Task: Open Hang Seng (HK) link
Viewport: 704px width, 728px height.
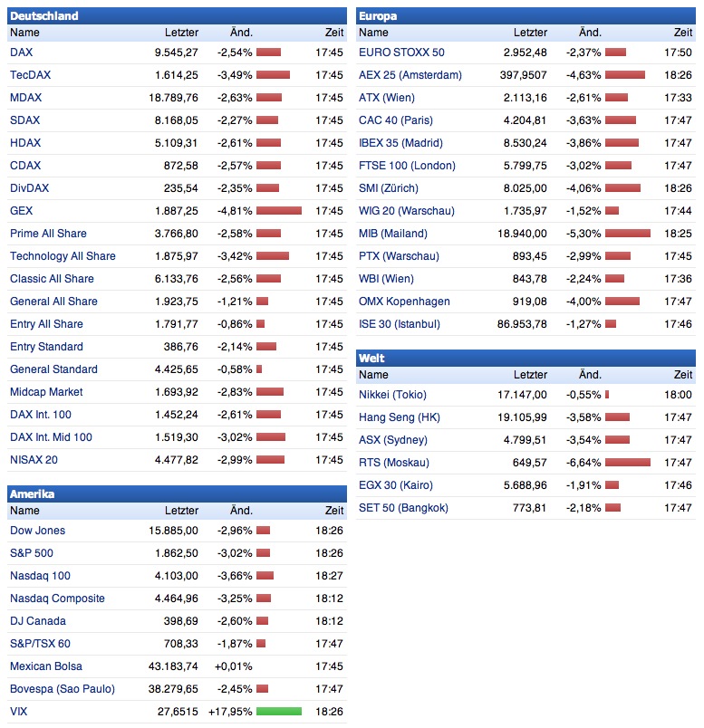Action: pyautogui.click(x=400, y=417)
